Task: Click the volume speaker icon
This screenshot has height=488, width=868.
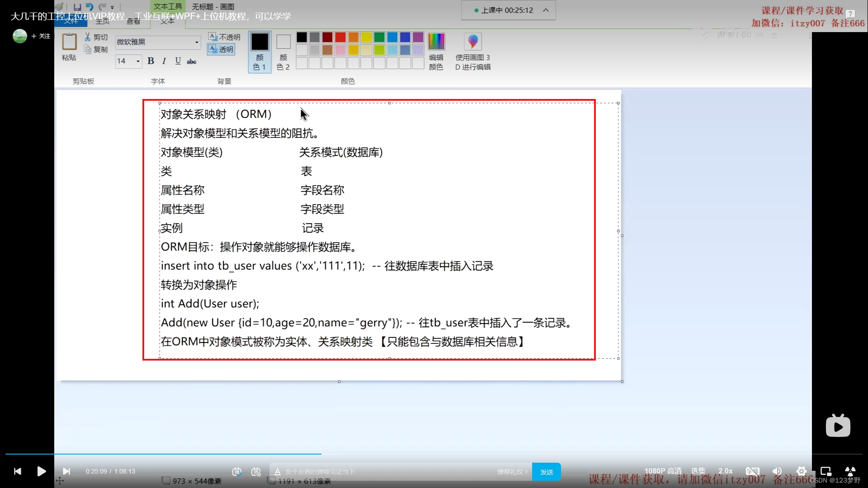Action: pos(777,471)
